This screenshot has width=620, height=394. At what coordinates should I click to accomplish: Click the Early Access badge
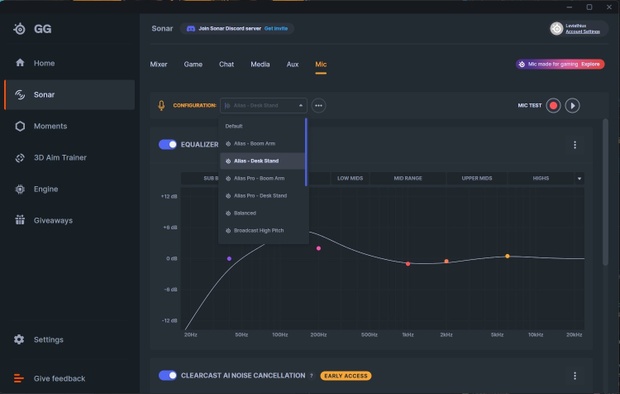pos(346,376)
